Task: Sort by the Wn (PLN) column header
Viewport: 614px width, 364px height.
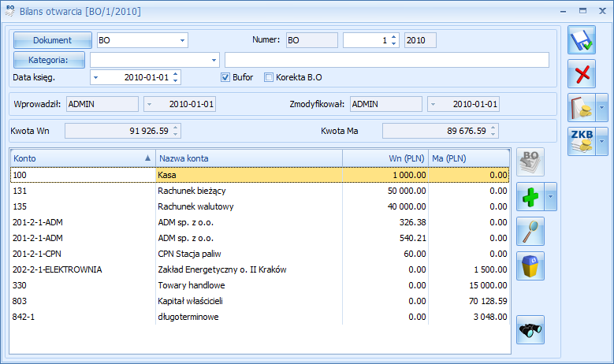Action: pos(385,158)
